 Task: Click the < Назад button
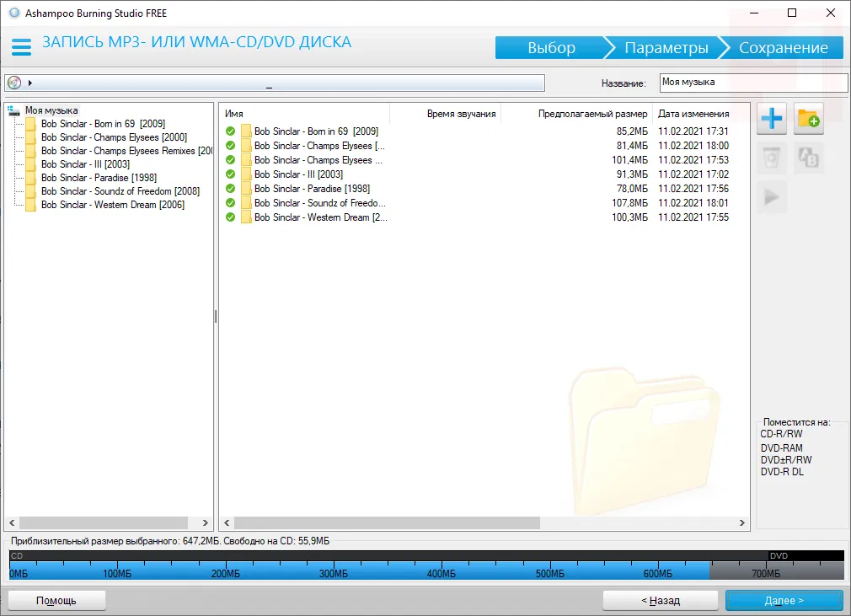coord(661,600)
